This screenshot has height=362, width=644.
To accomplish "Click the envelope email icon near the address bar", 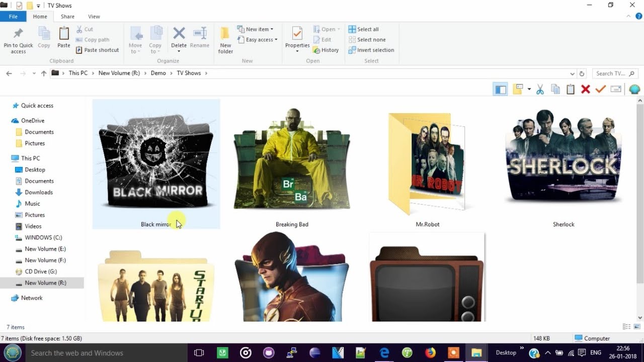I will pyautogui.click(x=615, y=89).
